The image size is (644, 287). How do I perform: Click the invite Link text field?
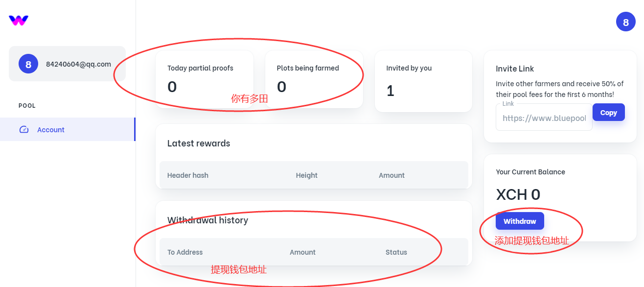[x=544, y=118]
